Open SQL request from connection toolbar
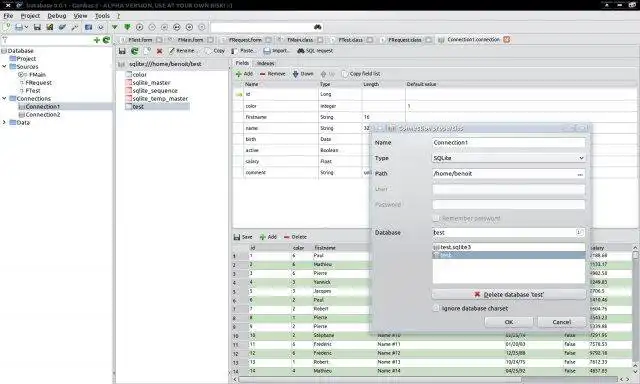Screen dimensions: 640x384 pos(315,51)
